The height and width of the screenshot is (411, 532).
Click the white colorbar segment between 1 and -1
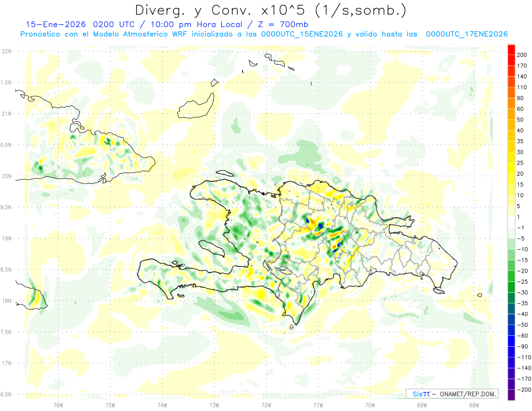tap(511, 222)
